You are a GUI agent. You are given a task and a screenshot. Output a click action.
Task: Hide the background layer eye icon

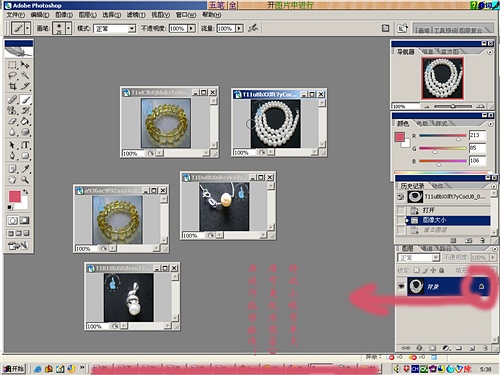pyautogui.click(x=401, y=287)
